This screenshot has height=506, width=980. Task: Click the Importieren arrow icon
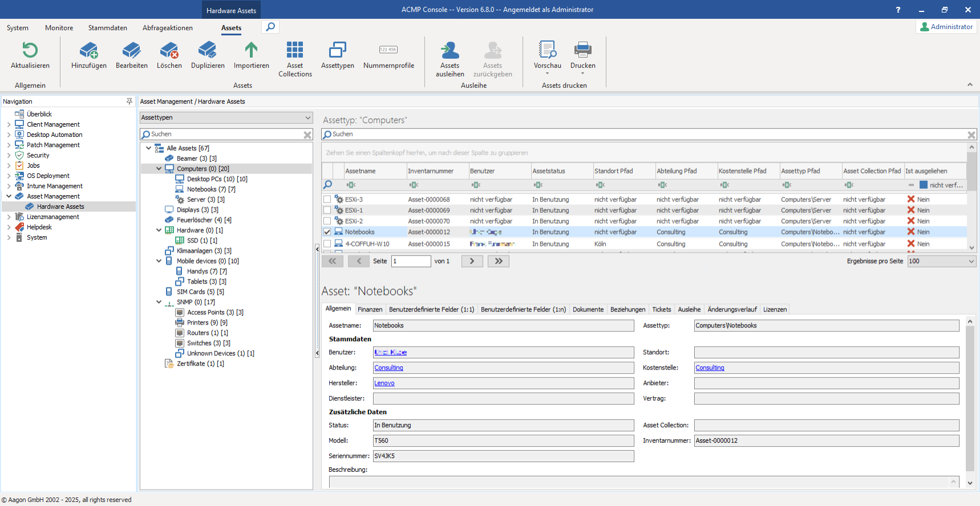(251, 51)
